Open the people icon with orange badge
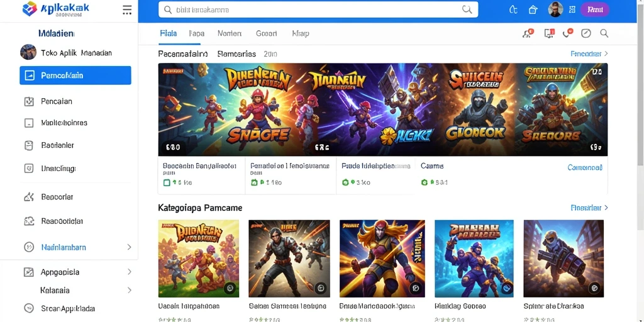 (528, 33)
